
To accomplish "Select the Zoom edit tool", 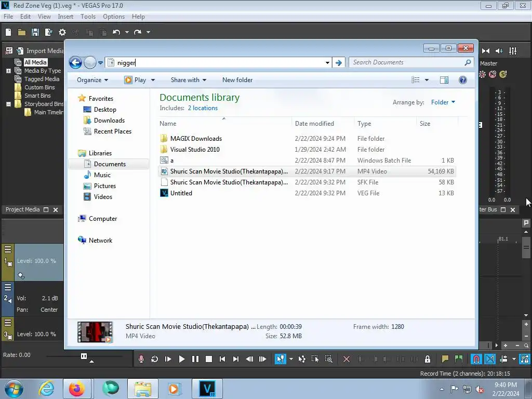I will (328, 359).
